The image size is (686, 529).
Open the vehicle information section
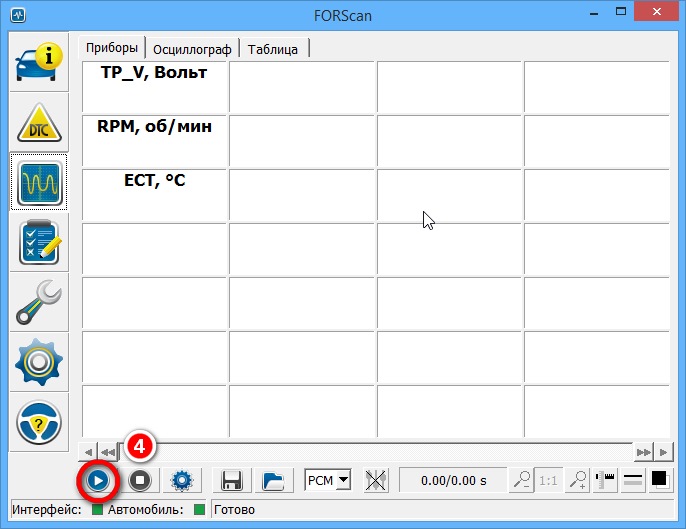(x=39, y=62)
